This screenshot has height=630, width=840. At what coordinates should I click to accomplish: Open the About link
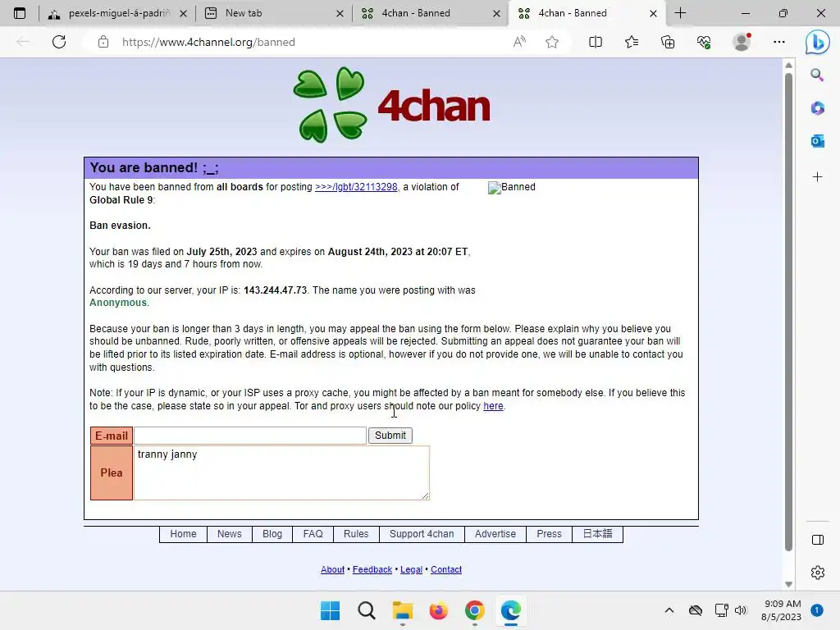333,569
